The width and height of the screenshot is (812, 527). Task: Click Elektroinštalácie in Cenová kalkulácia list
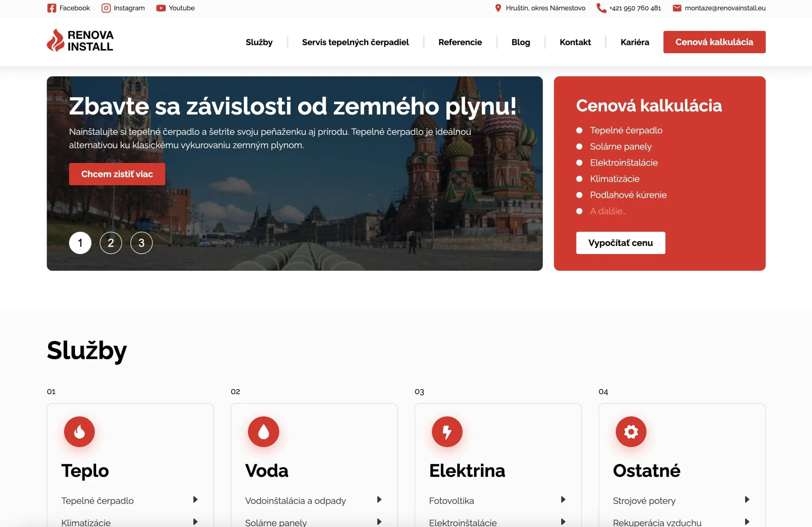624,163
